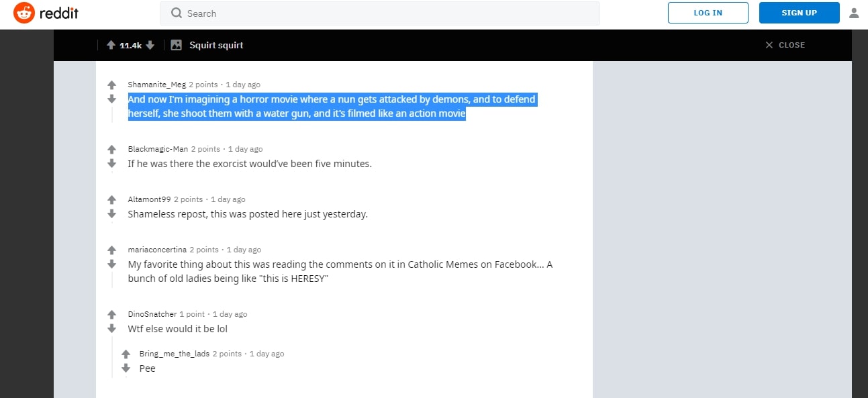Upvote Altamont99's repost complaint
Viewport: 868px width, 398px height.
111,200
